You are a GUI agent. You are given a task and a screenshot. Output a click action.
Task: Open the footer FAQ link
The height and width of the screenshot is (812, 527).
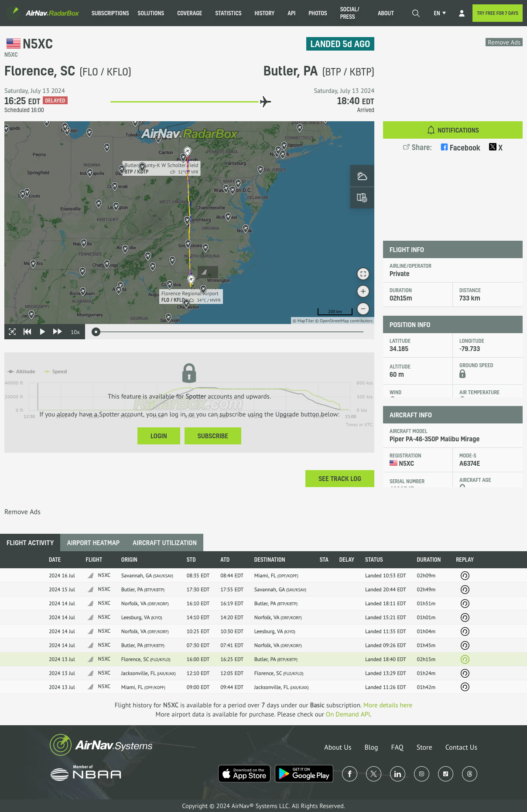pos(397,747)
